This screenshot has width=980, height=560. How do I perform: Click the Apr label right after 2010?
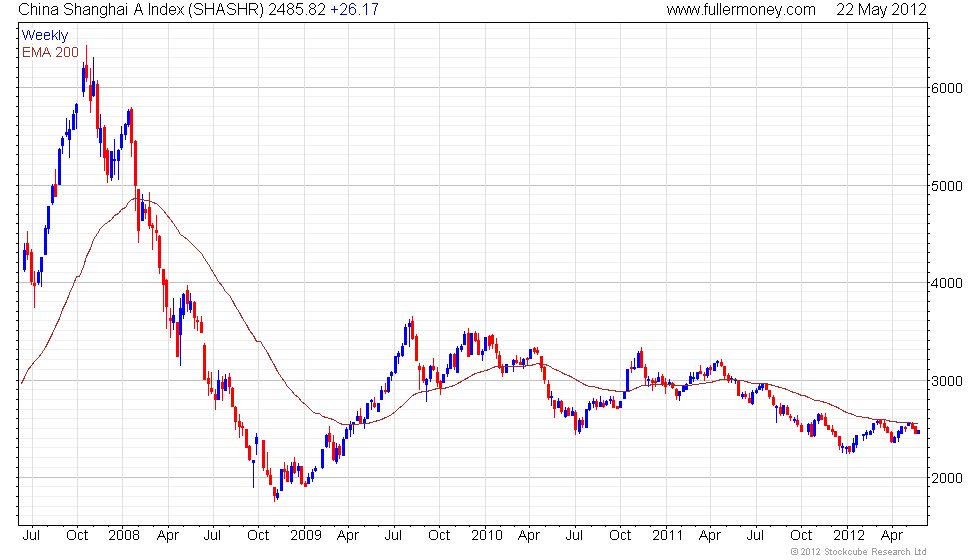tap(529, 536)
